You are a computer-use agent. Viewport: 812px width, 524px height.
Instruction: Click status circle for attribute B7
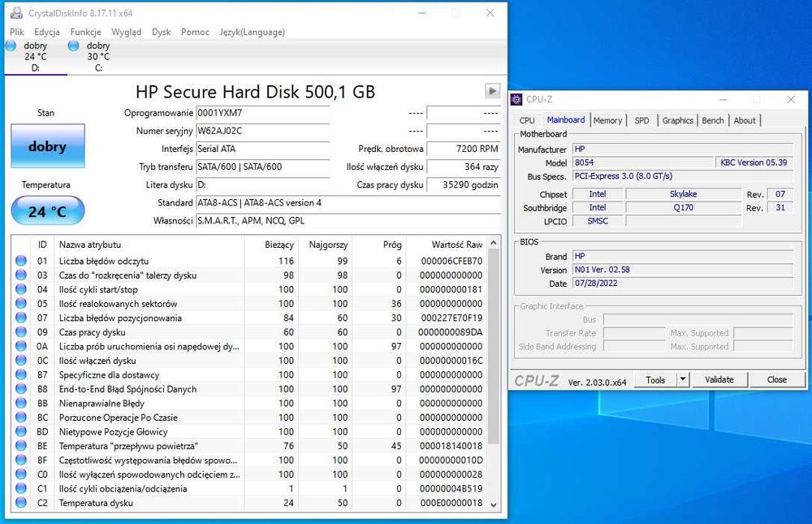[x=21, y=375]
